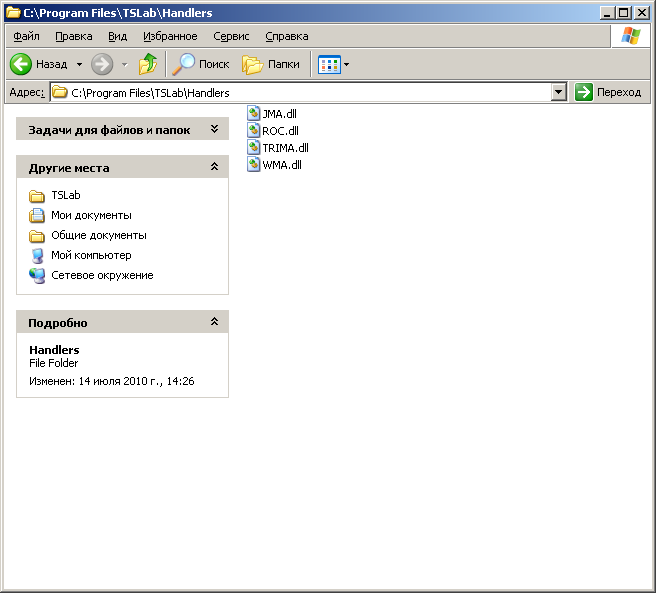Click the JMA.dll file icon

pyautogui.click(x=254, y=113)
